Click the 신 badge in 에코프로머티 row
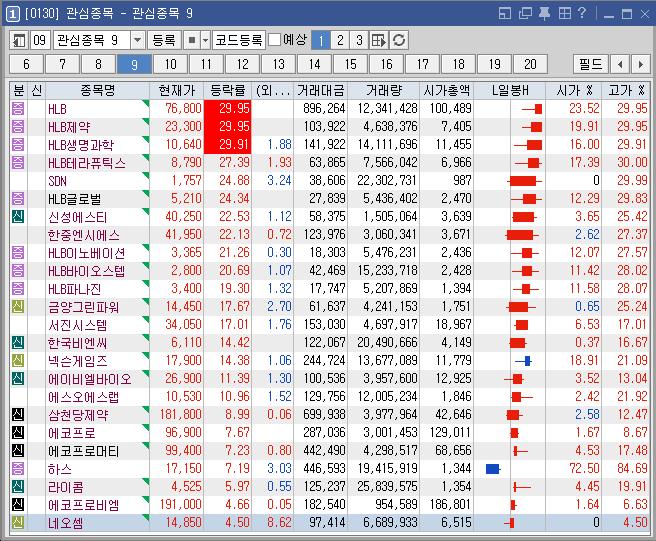This screenshot has width=656, height=541. 18,450
